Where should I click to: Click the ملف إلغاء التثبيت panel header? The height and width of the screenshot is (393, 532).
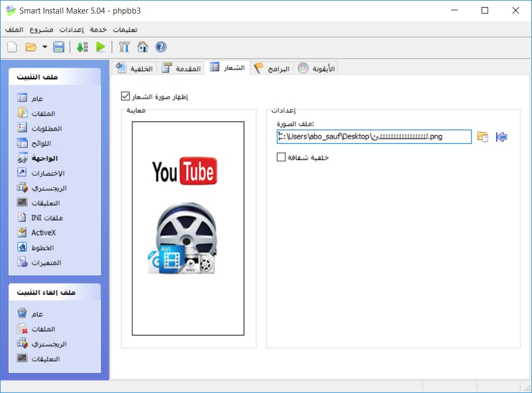55,292
